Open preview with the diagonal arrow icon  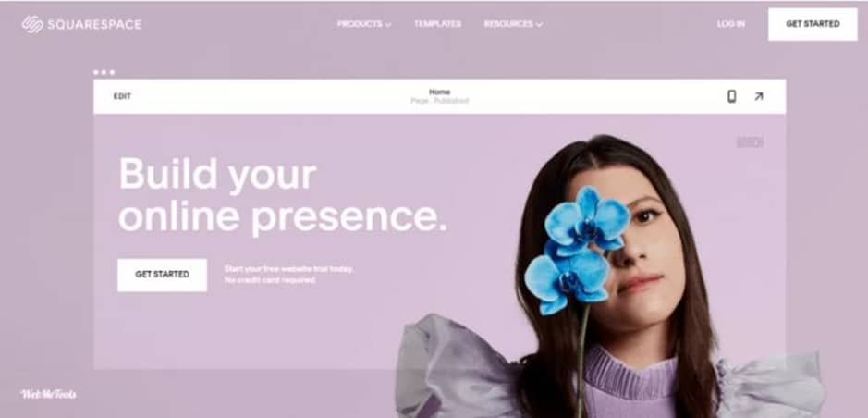758,96
